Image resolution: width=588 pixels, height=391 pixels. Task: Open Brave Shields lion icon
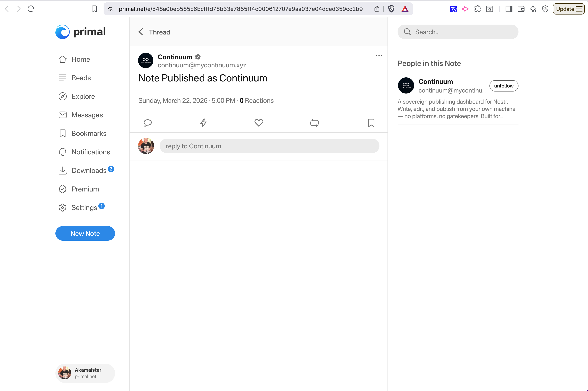click(391, 9)
